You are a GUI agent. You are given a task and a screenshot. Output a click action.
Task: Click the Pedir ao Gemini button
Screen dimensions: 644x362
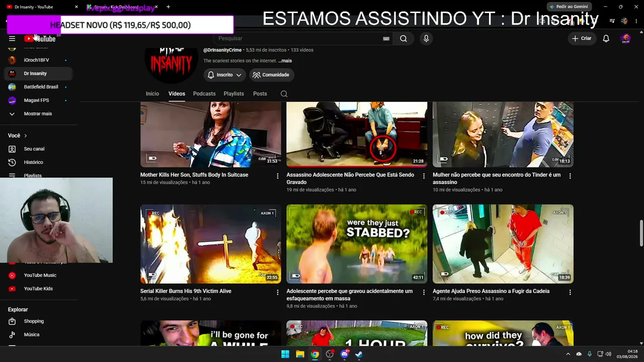[569, 7]
